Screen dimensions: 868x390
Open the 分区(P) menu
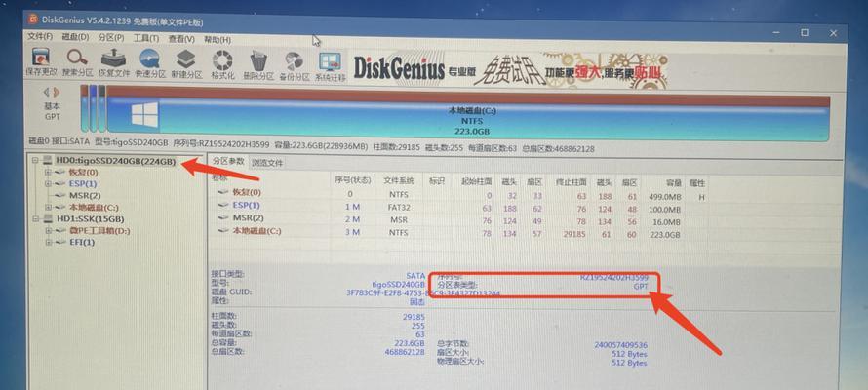tap(111, 38)
